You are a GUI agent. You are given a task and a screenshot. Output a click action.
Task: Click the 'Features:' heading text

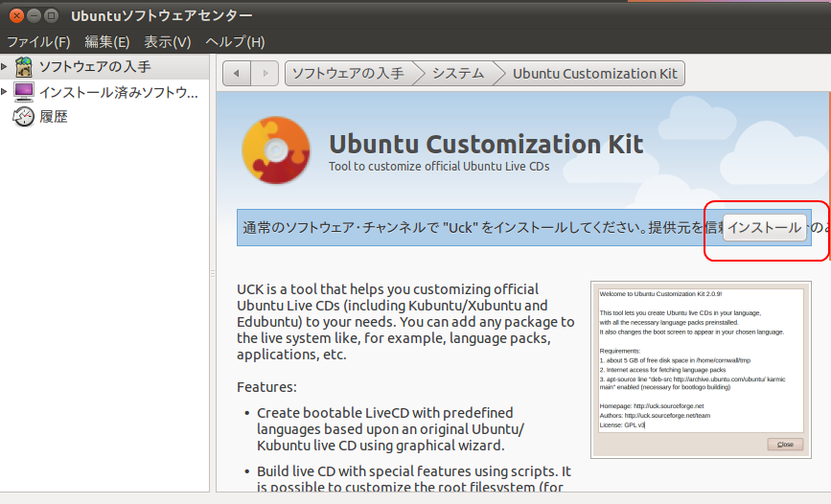(x=266, y=387)
